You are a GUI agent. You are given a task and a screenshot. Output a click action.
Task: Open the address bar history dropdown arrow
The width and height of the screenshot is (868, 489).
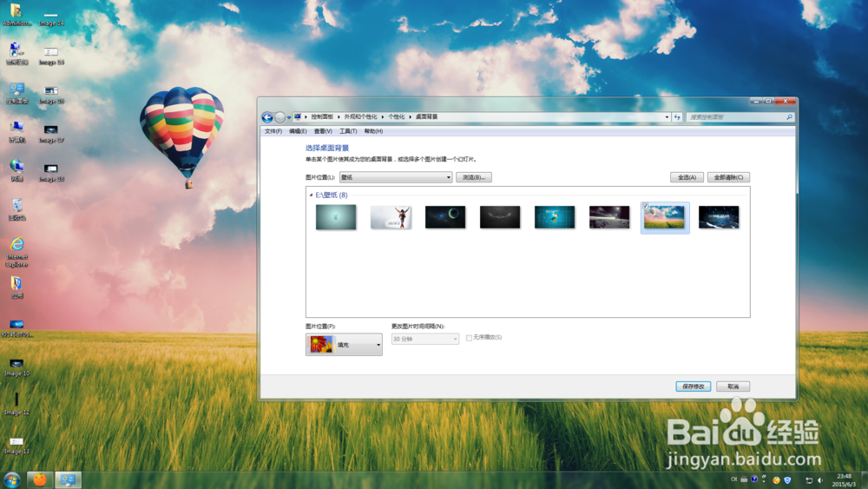(x=667, y=117)
